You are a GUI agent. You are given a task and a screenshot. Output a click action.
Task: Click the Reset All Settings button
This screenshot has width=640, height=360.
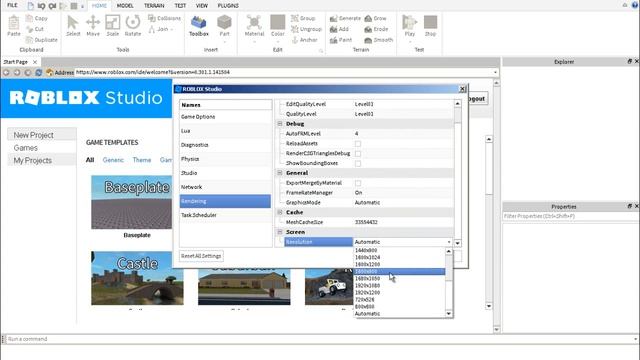201,256
